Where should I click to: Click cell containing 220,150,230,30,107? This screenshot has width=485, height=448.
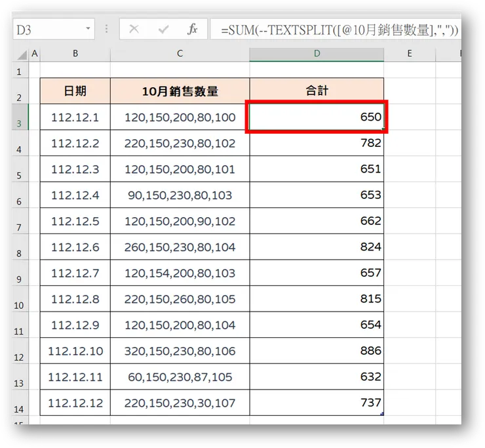180,403
